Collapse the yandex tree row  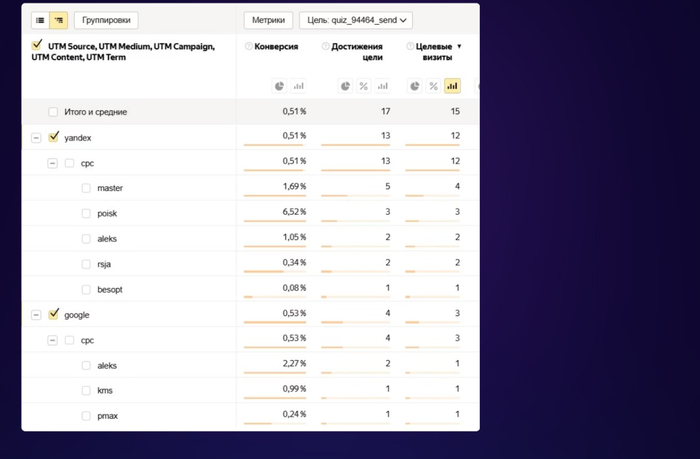click(x=36, y=138)
